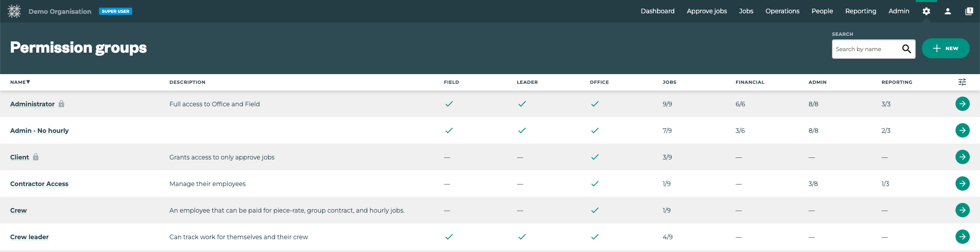Click the lock icon beside Administrator

[x=61, y=104]
